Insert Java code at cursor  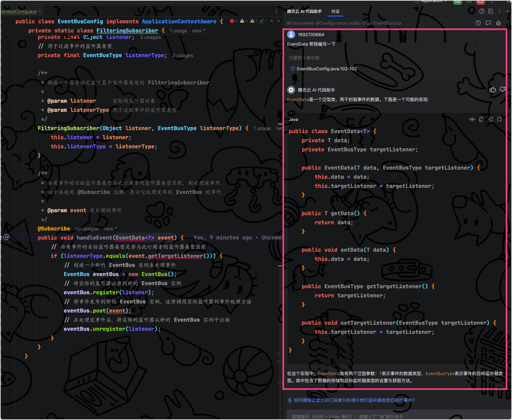click(x=491, y=119)
